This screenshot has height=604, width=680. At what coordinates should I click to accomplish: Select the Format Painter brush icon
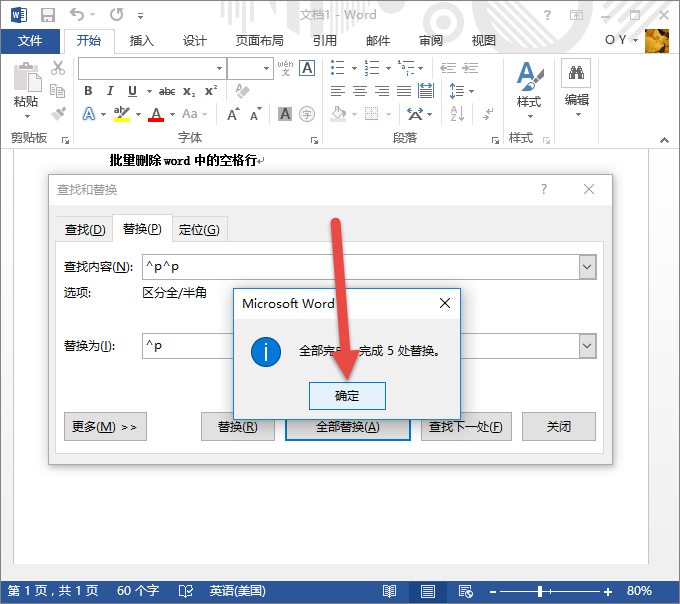58,114
